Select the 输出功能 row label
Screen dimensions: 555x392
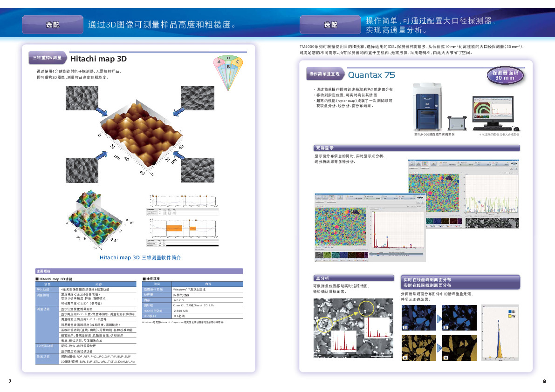tap(47, 359)
